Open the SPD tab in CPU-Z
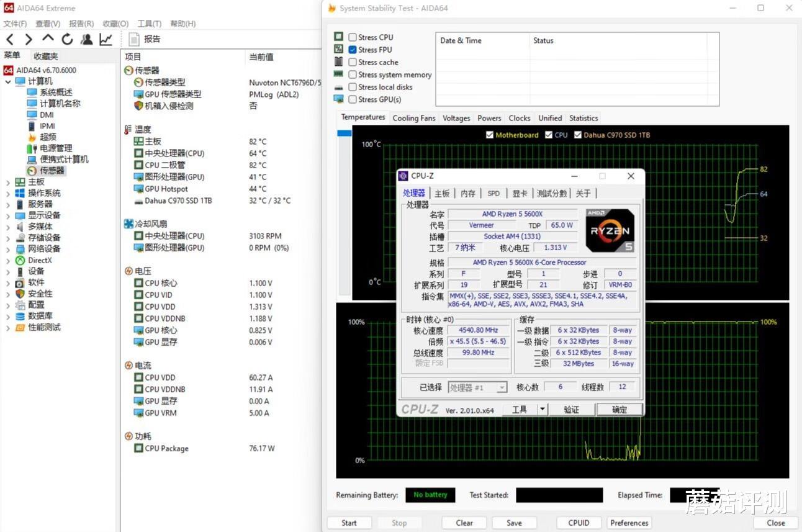This screenshot has width=802, height=532. click(x=493, y=193)
